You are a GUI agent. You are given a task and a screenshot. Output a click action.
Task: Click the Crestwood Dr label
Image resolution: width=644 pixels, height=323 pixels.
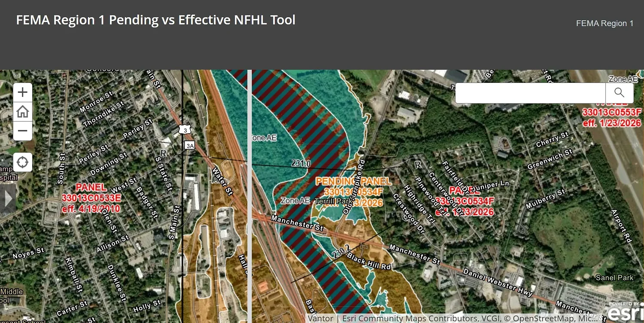click(409, 213)
